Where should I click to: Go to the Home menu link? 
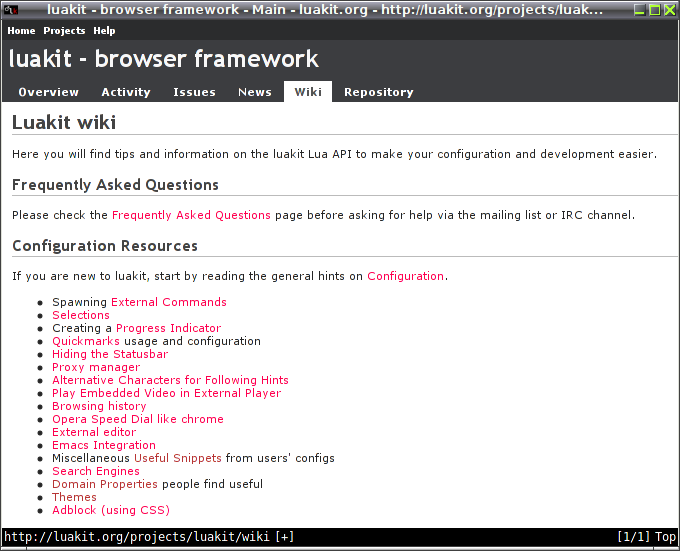tap(21, 31)
